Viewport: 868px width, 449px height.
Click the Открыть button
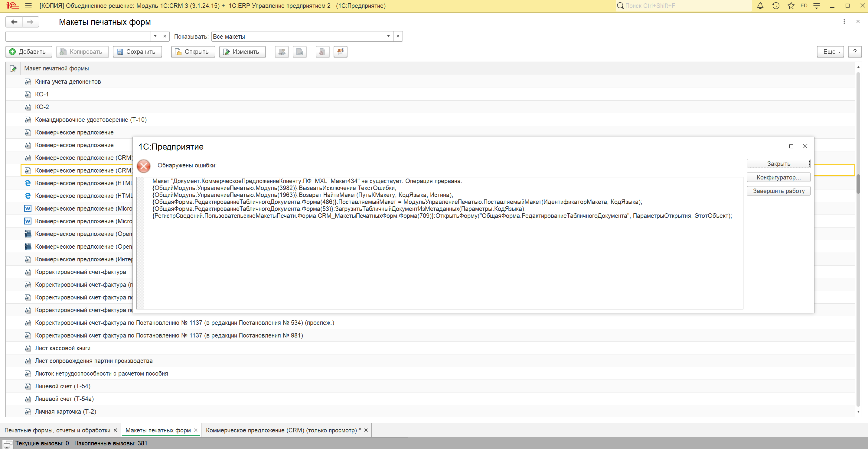(193, 52)
